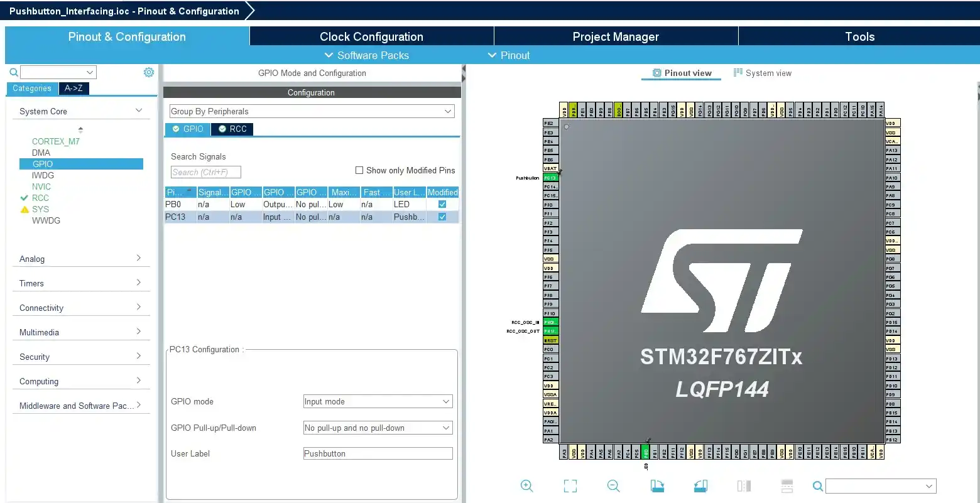Click the PF0 pin on the chip
The image size is (980, 503).
tap(550, 205)
